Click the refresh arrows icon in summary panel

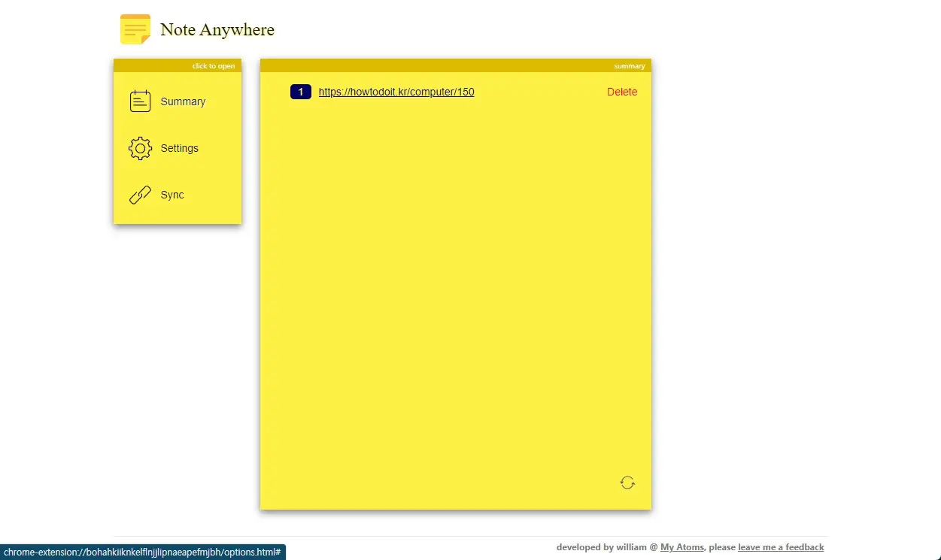coord(627,483)
